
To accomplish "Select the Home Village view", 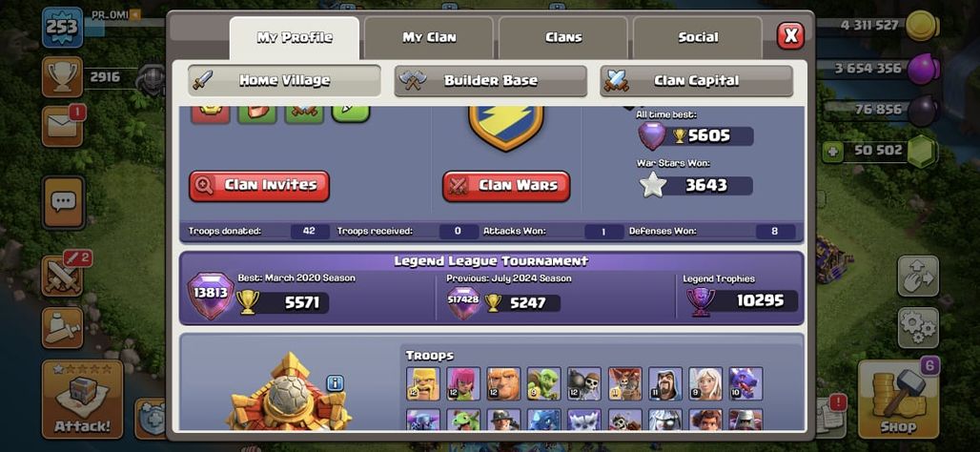I will pyautogui.click(x=284, y=81).
